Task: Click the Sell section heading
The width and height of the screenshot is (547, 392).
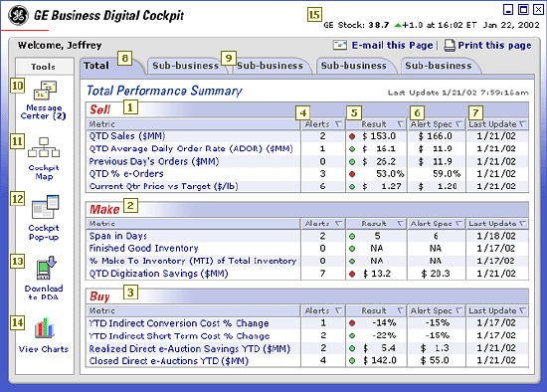Action: click(100, 109)
